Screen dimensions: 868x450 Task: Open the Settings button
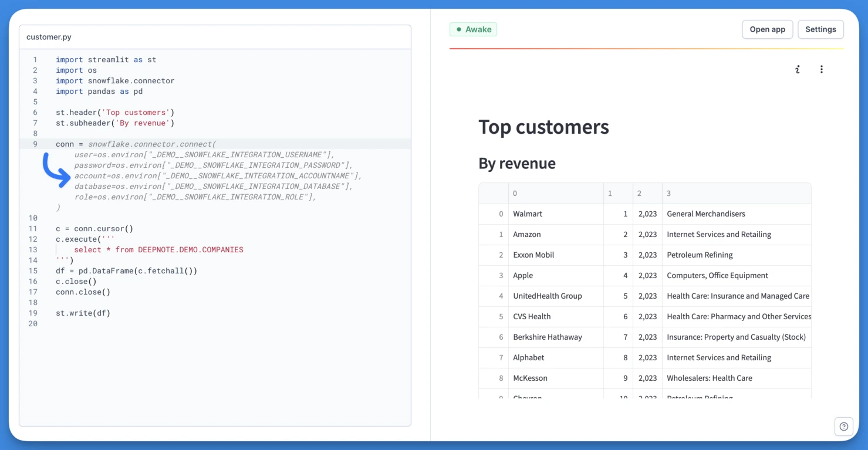820,29
